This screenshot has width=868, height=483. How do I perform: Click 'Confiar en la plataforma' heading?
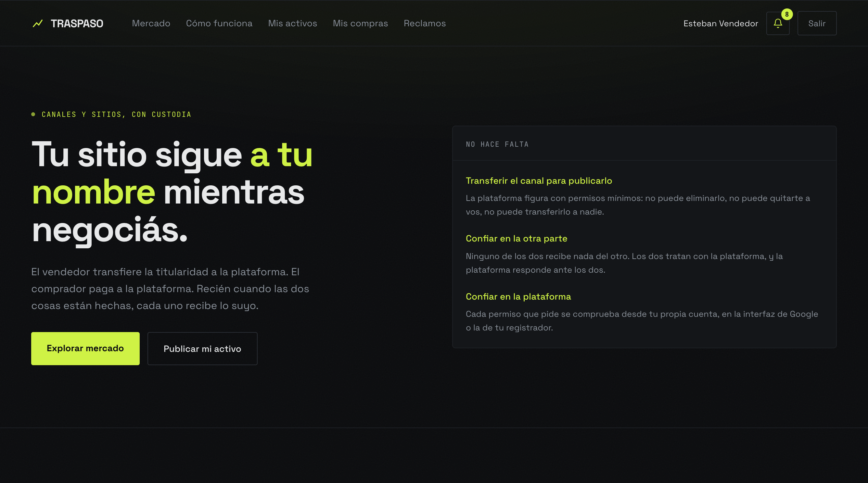518,297
